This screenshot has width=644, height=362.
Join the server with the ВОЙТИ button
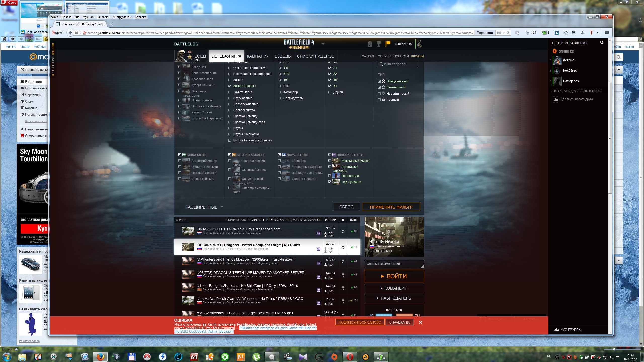(394, 276)
